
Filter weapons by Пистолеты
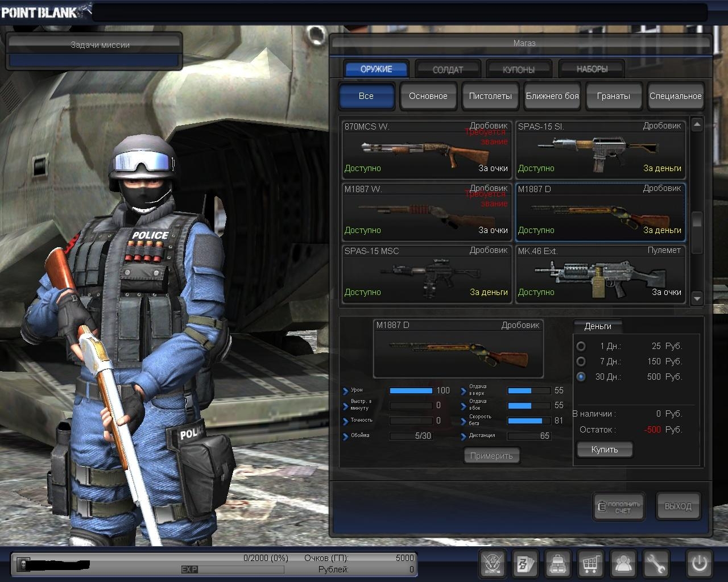490,96
